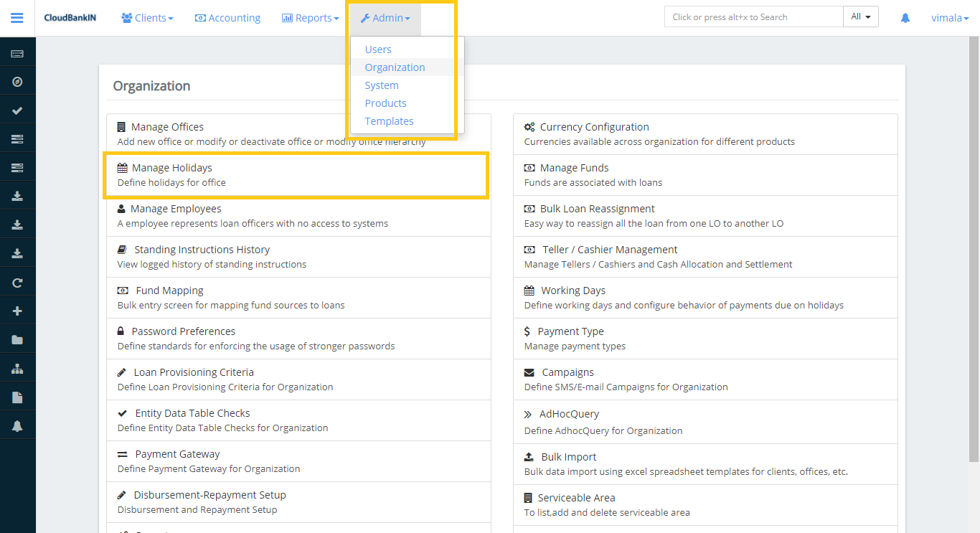Screen dimensions: 980x533
Task: Click the page vertical scrollbar
Action: [974, 251]
